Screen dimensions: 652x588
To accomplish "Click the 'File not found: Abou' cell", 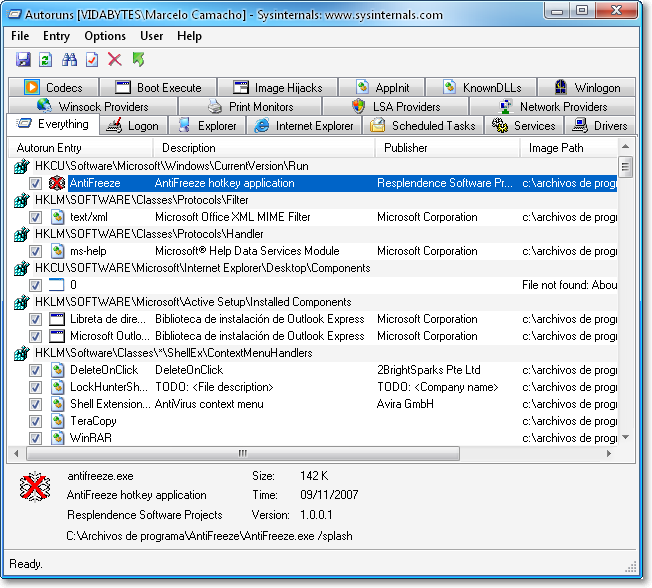I will point(569,285).
